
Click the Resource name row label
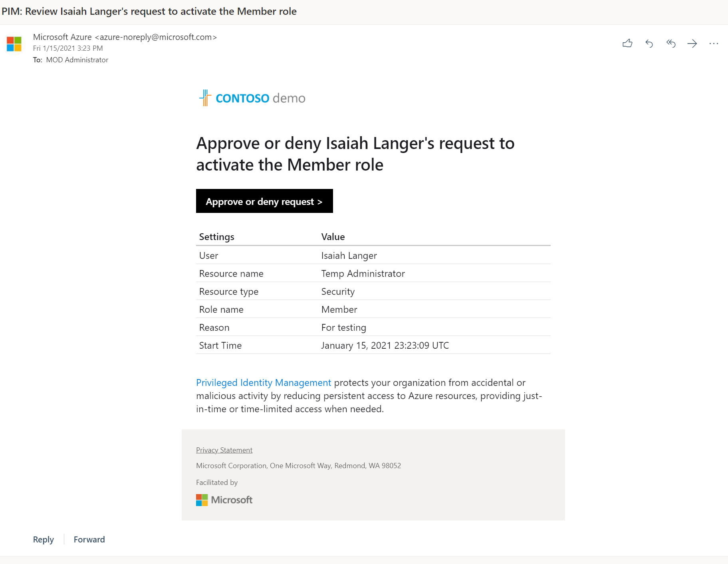231,274
